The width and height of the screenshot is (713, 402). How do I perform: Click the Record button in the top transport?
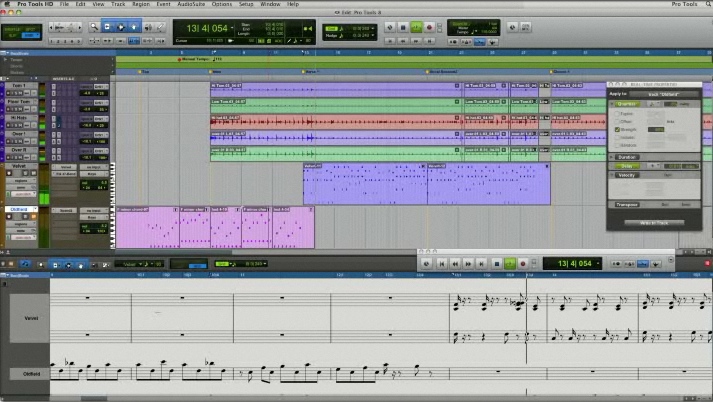coord(430,27)
